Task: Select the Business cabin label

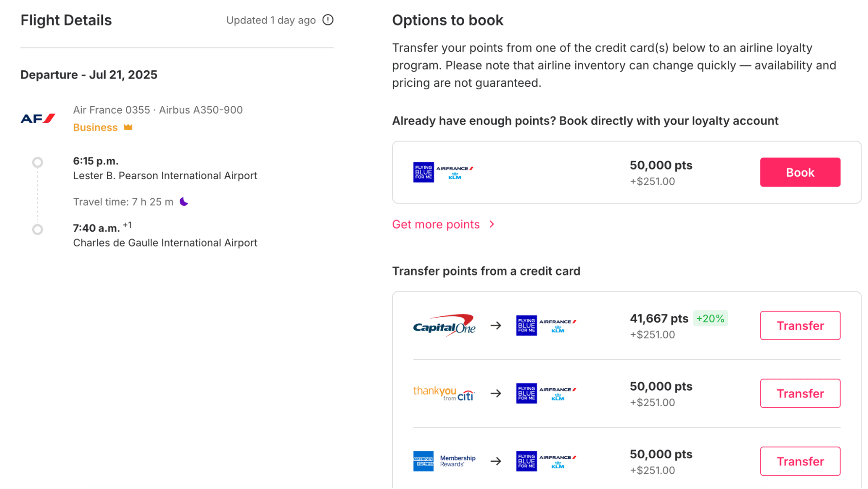Action: pyautogui.click(x=95, y=128)
